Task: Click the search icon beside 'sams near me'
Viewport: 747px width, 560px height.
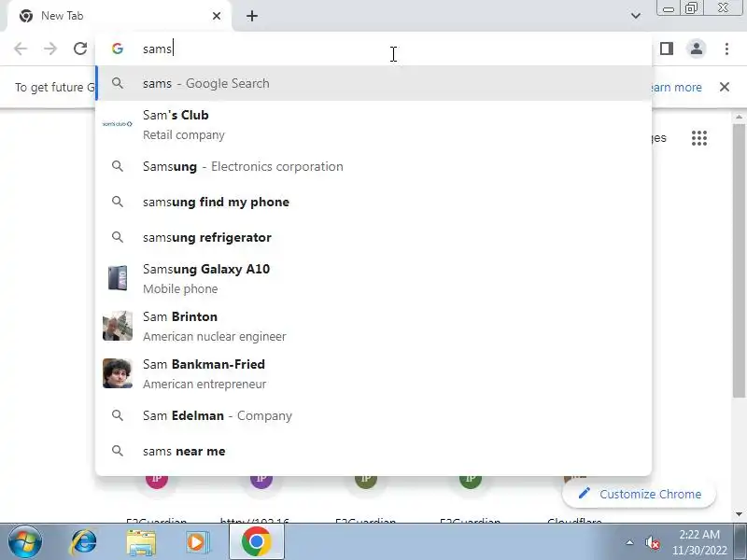Action: pos(118,451)
